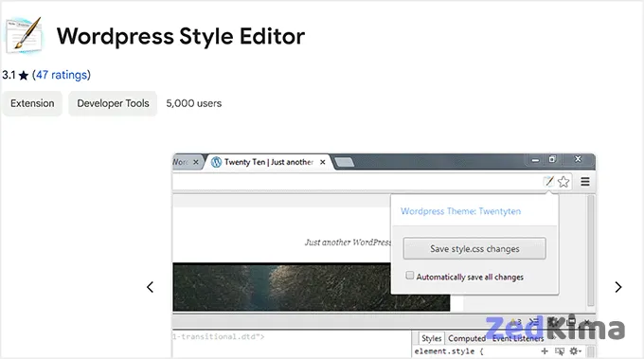Add new style rule with plus icon

coord(545,350)
